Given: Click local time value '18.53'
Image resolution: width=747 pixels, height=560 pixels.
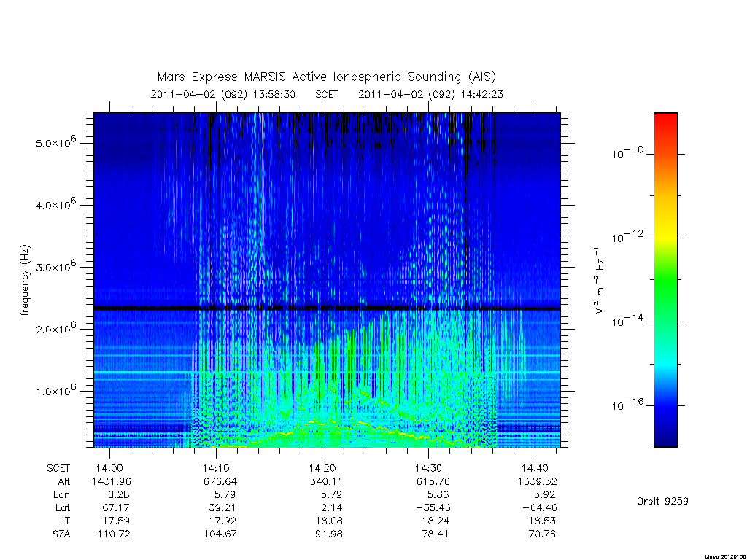Looking at the screenshot, I should pos(542,521).
